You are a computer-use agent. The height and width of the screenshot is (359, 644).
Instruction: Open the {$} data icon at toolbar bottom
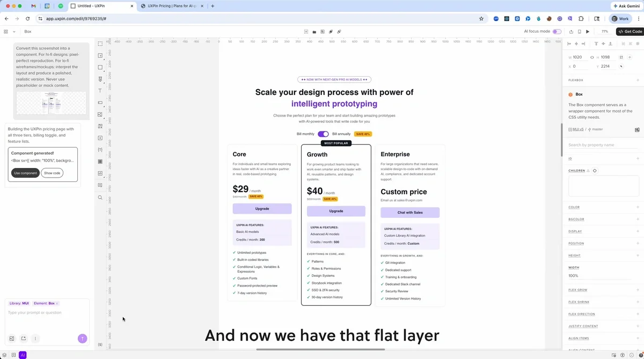[100, 345]
